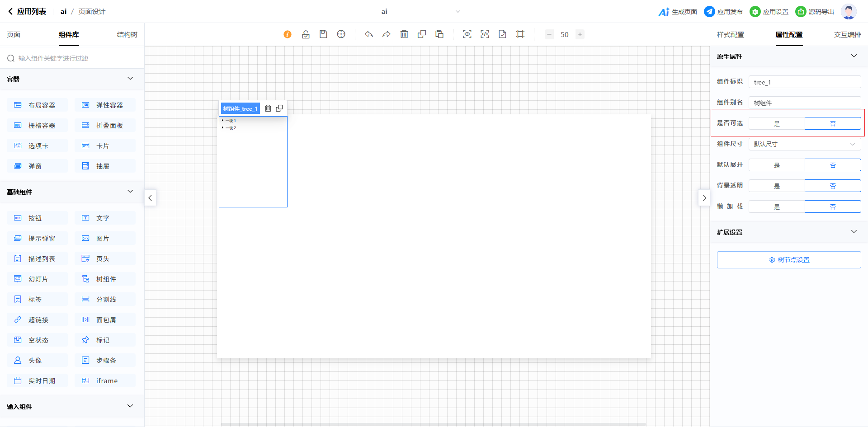Set 是否可选 to 是
Screen dimensions: 868x427
tap(777, 123)
